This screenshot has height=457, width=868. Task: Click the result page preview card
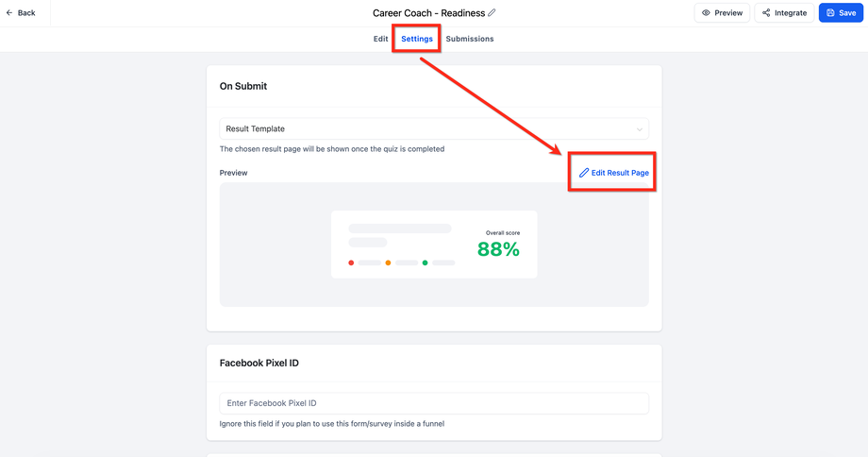[x=434, y=245]
